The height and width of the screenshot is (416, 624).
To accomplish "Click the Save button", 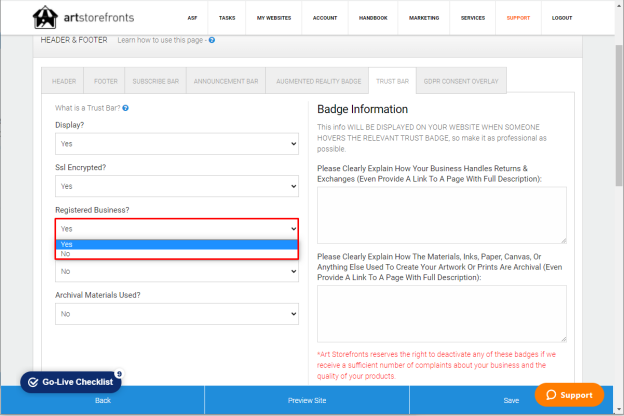I will [x=511, y=400].
